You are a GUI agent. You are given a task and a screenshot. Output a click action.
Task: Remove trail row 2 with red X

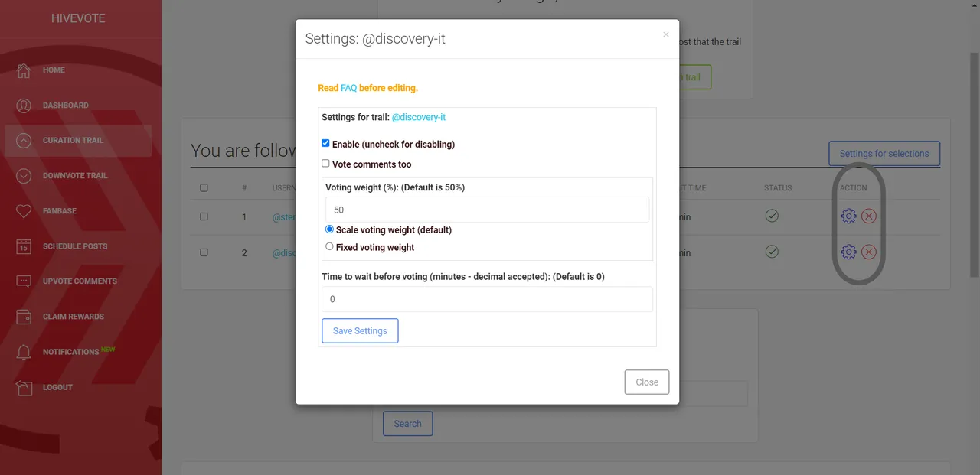868,252
